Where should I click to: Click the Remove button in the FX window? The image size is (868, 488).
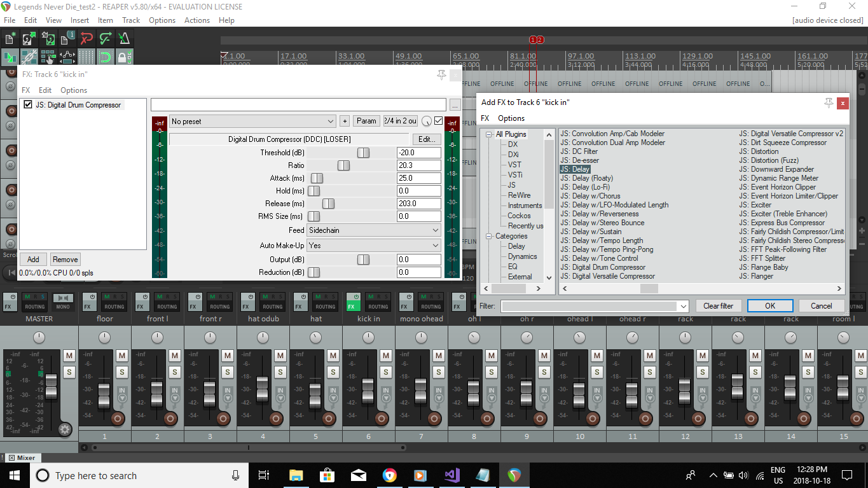click(65, 259)
